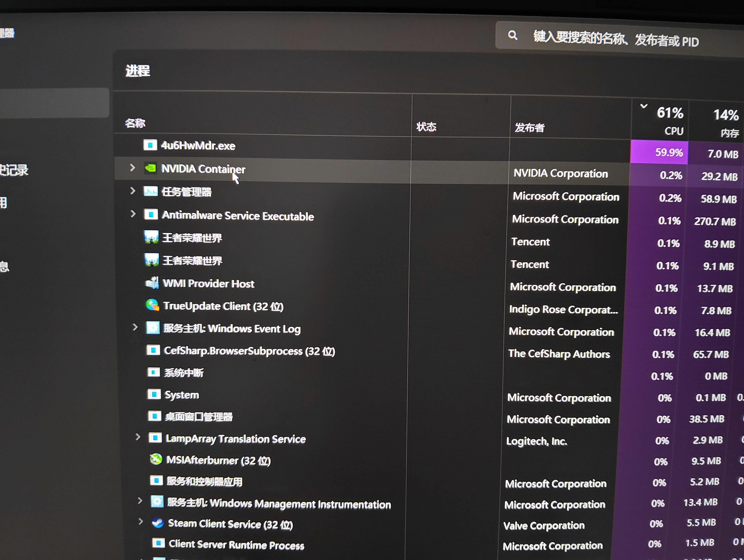The image size is (744, 560).
Task: Sort by the 发布者 column header
Action: pyautogui.click(x=530, y=127)
